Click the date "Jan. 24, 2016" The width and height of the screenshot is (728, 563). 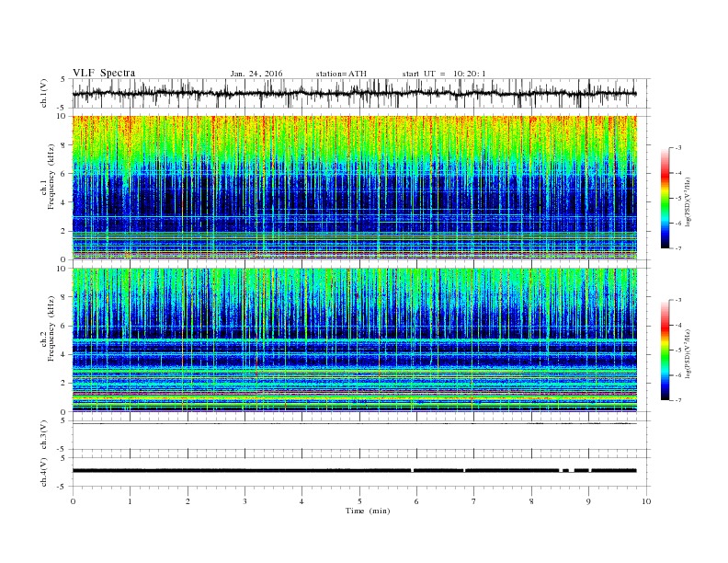[x=256, y=74]
